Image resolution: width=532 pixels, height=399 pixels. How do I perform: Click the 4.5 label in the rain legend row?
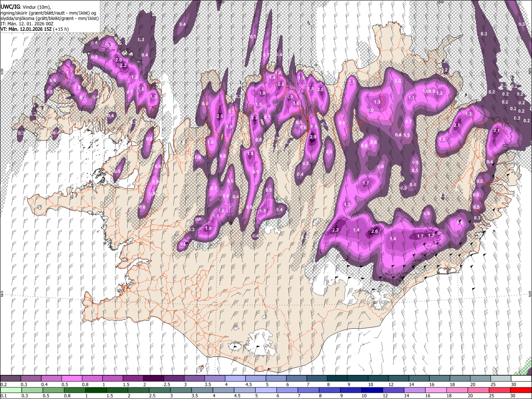pos(237,396)
